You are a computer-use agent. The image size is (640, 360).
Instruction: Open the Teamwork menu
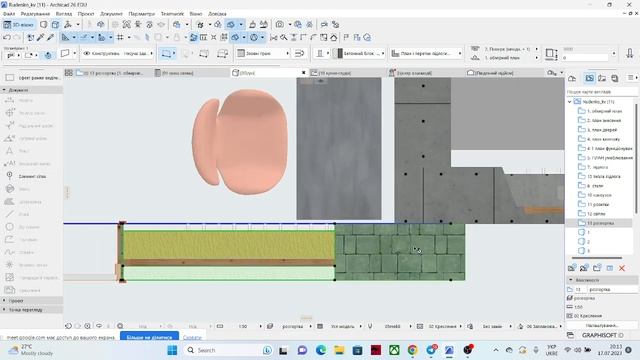172,13
